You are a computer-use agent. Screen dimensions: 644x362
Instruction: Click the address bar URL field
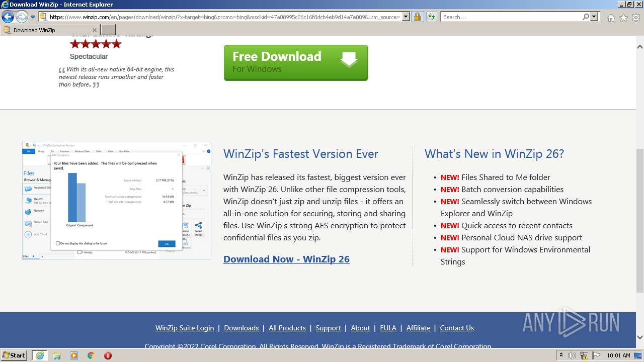point(225,17)
